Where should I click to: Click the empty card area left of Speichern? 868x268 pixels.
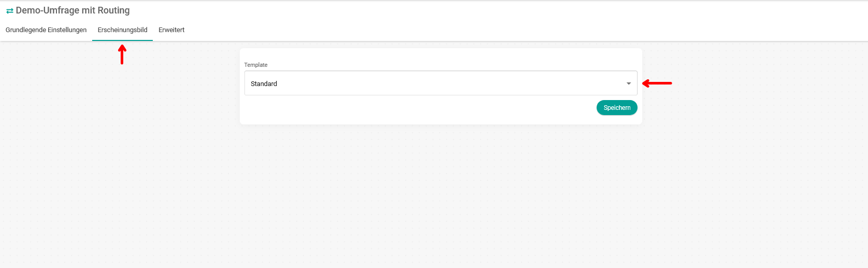(x=414, y=109)
